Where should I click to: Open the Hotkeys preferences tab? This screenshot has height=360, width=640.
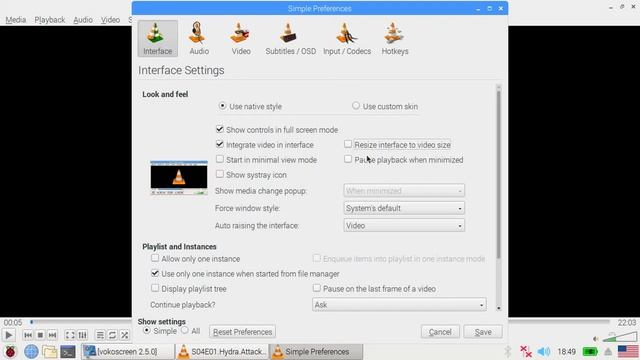click(x=395, y=38)
